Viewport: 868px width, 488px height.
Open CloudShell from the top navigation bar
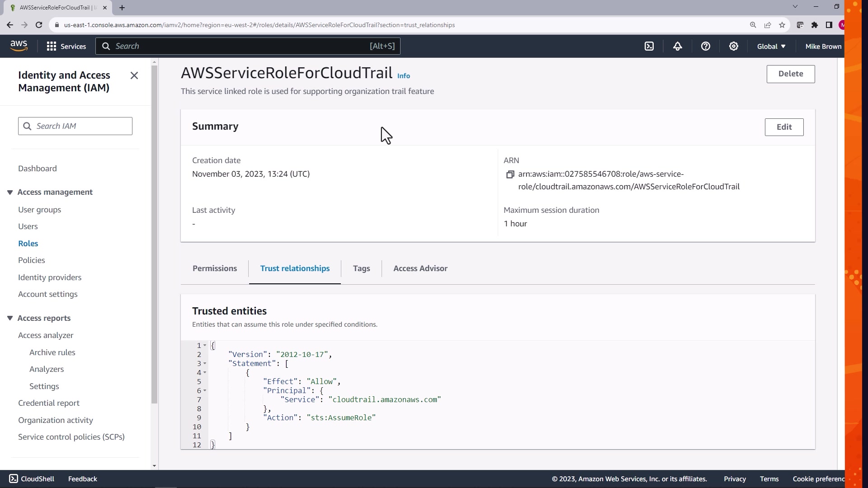(649, 46)
